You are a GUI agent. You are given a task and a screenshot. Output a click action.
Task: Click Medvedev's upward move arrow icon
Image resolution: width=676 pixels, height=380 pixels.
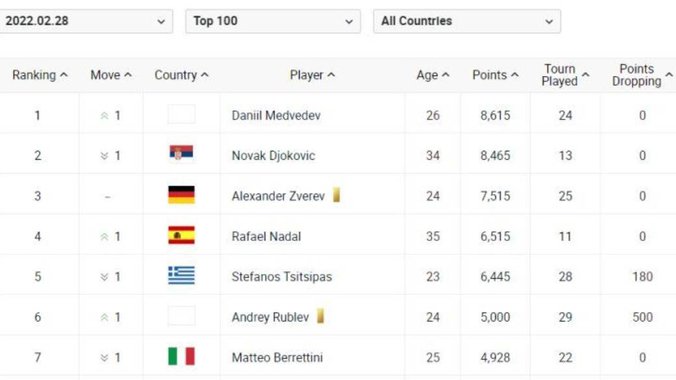104,116
